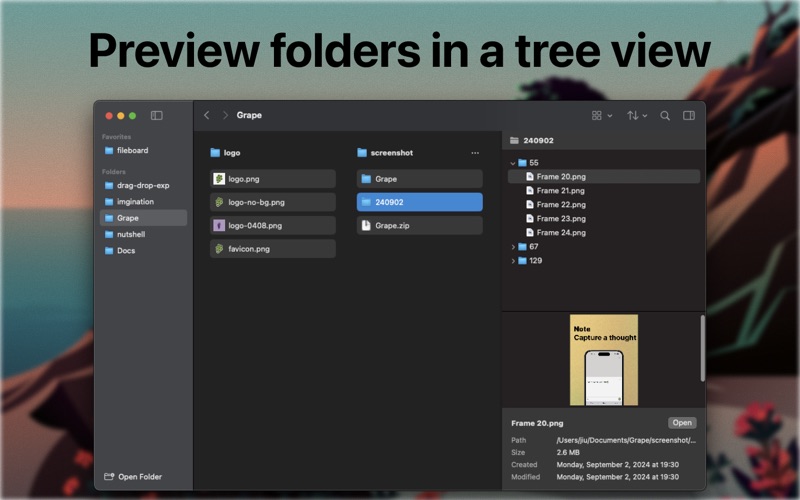Screen dimensions: 800x500
Task: Click the Created date value
Action: pos(617,464)
